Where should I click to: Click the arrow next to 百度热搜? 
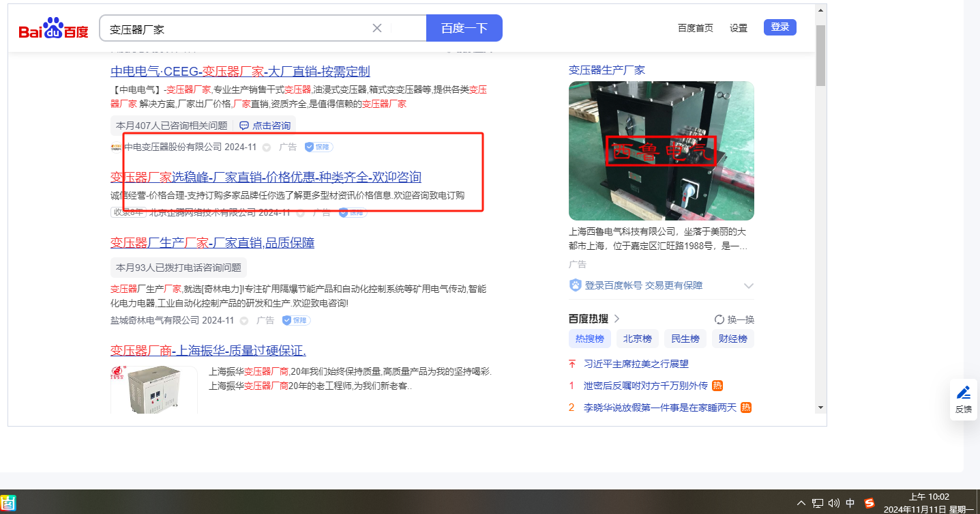(617, 319)
